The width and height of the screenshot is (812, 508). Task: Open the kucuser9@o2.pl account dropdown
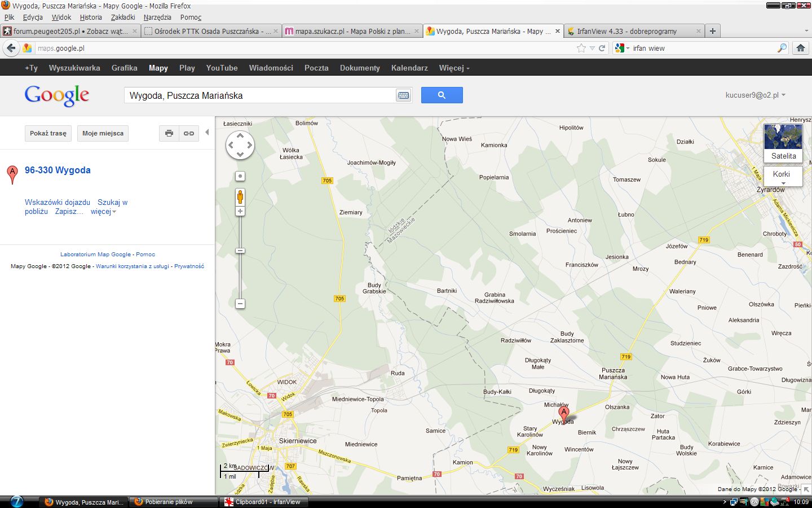(755, 95)
